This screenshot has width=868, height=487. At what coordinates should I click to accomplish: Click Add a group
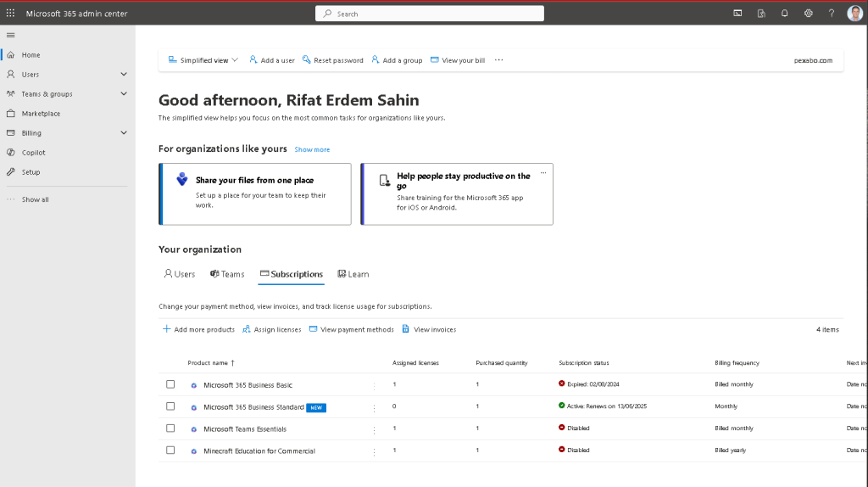pos(397,60)
